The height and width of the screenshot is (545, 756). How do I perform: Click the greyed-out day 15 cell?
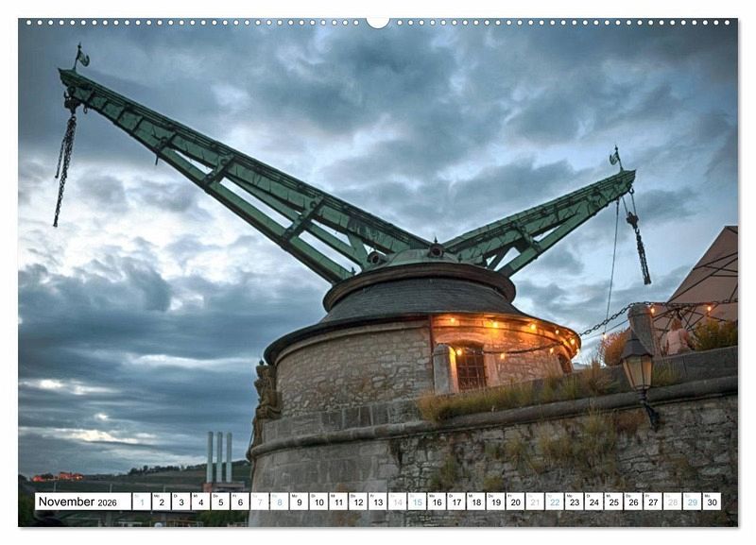[417, 502]
